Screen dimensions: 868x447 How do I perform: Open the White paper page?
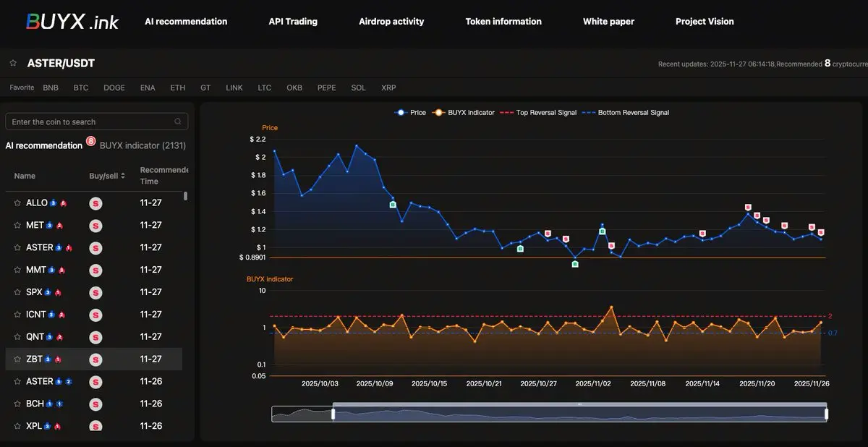point(608,22)
